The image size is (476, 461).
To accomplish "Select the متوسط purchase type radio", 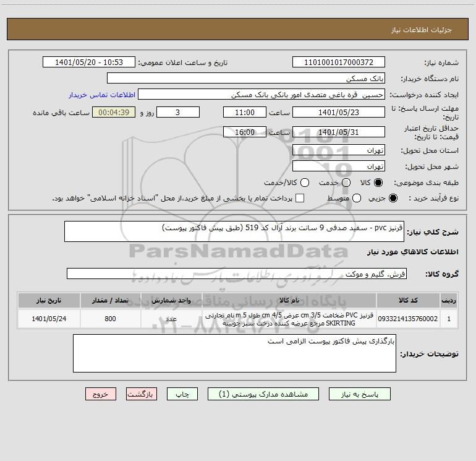I will pos(357,198).
